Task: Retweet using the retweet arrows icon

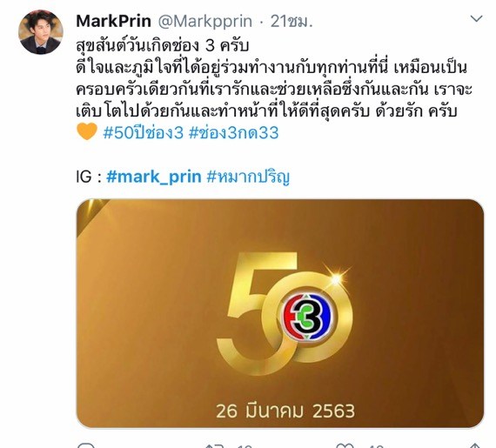Action: click(x=215, y=445)
